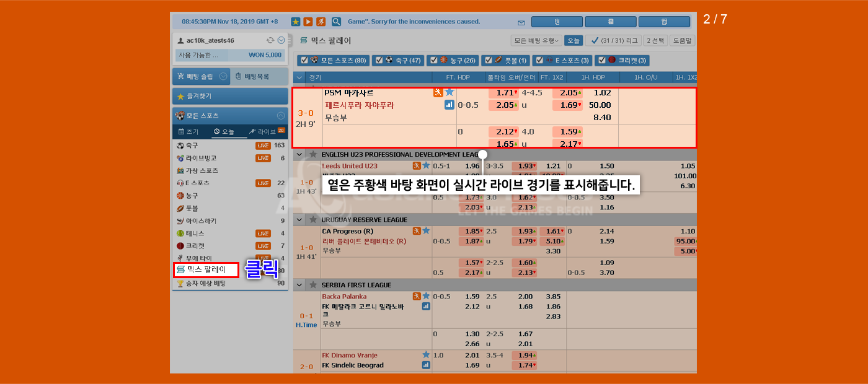Viewport: 868px width, 384px height.
Task: Favorite the ENGLISH U23 league star
Action: (314, 154)
